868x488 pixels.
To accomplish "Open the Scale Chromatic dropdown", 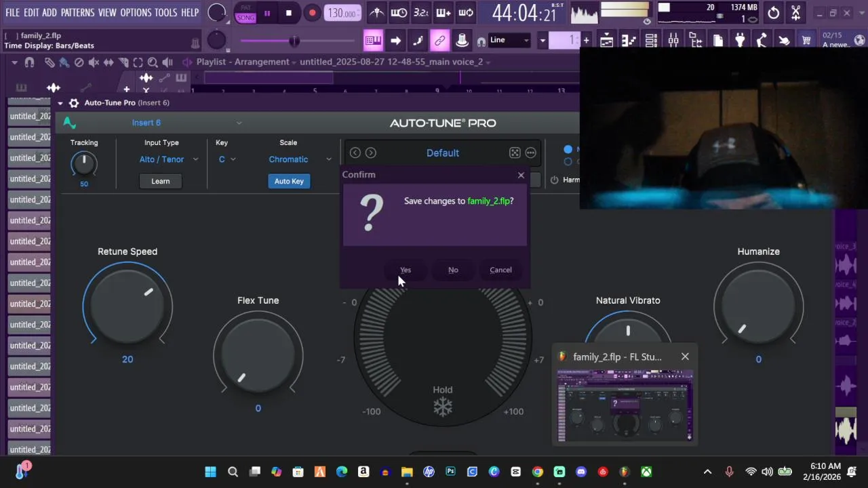I will click(x=300, y=159).
